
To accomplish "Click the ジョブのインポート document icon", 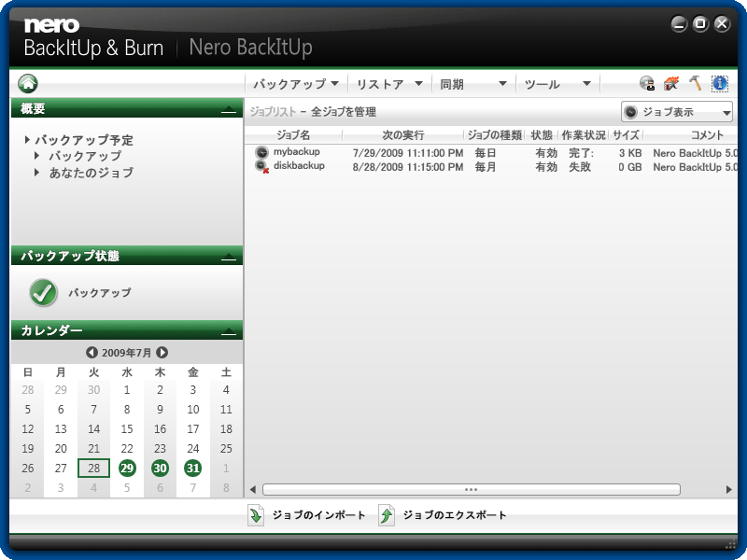I will pyautogui.click(x=256, y=515).
